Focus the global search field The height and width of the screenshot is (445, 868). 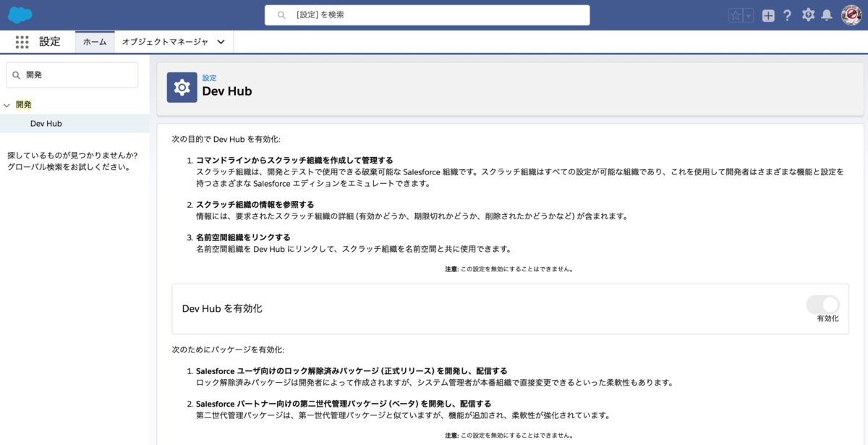pos(427,15)
